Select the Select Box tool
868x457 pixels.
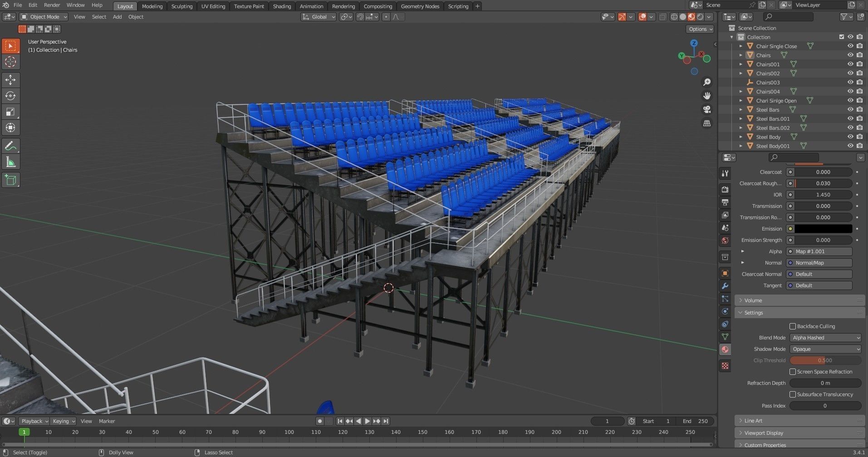click(10, 46)
